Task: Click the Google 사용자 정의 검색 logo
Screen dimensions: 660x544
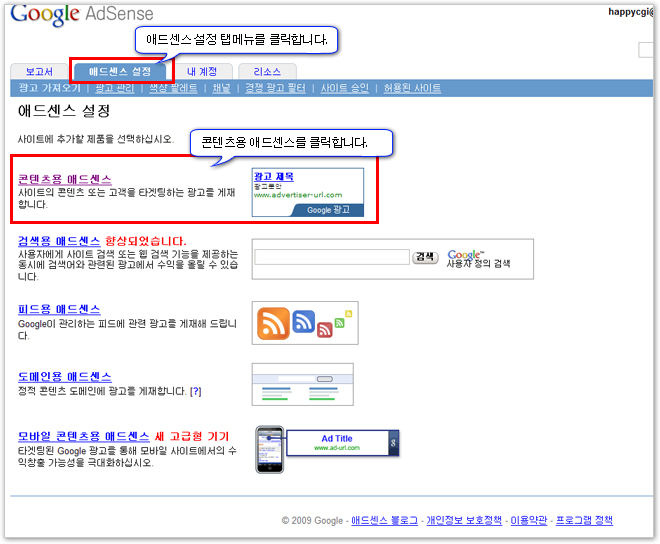Action: point(478,259)
